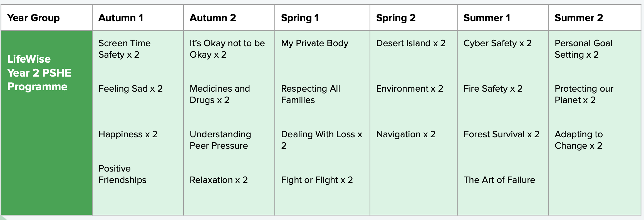
Task: Select the Fight or Flight entry
Action: click(317, 180)
